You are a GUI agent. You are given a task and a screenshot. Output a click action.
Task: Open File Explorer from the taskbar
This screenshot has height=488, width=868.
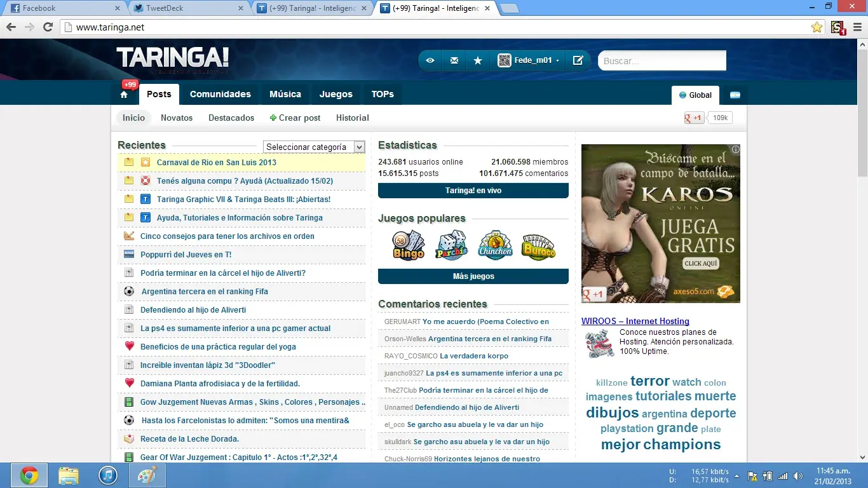click(69, 475)
